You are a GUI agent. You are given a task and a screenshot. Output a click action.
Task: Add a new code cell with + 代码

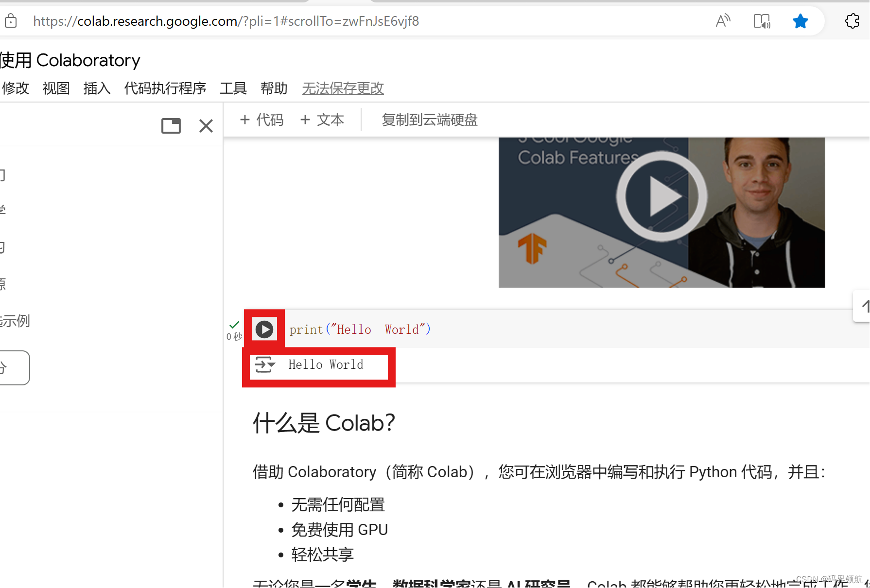[261, 120]
